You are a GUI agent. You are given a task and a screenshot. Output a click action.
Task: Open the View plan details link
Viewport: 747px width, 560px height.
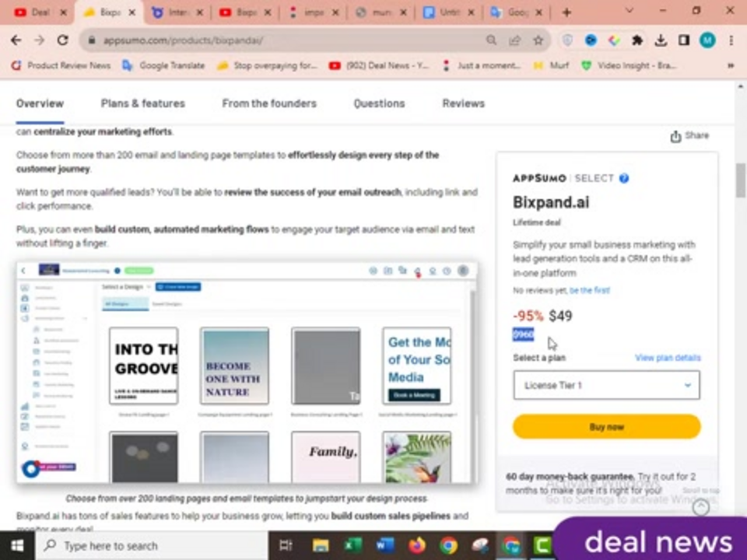tap(668, 357)
